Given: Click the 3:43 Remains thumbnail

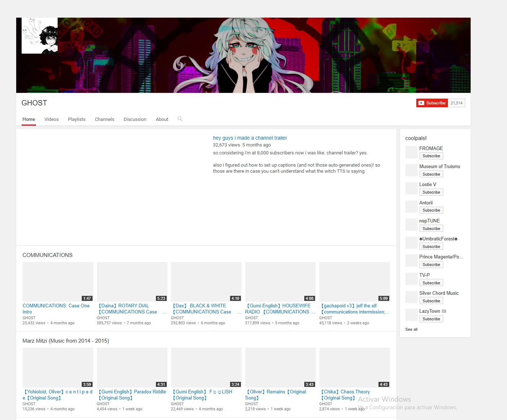Looking at the screenshot, I should (281, 367).
